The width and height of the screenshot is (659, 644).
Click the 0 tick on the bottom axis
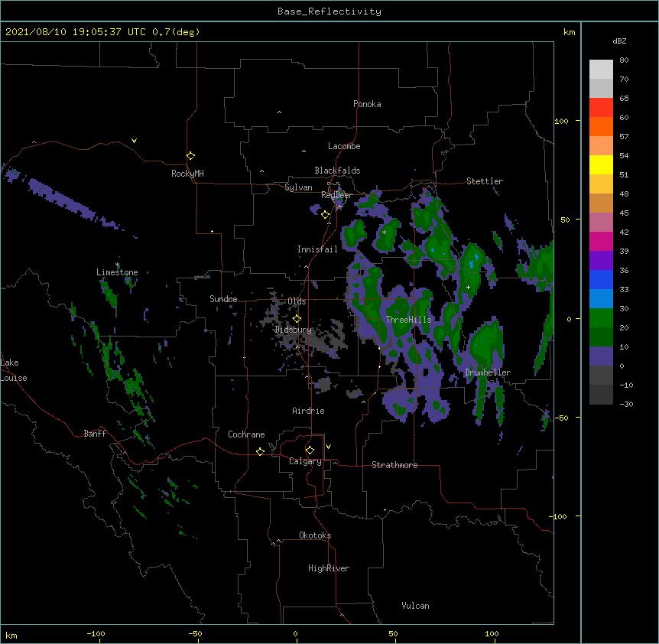295,633
